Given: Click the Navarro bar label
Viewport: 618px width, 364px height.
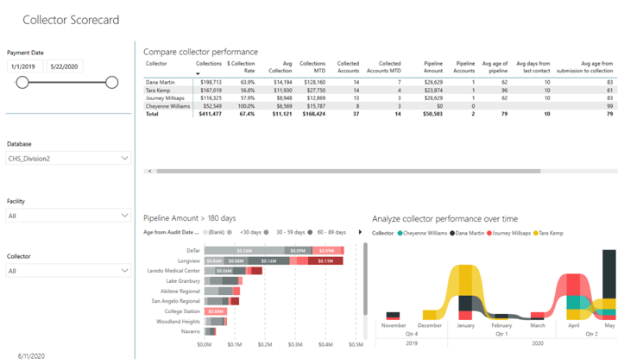Looking at the screenshot, I should point(191,331).
